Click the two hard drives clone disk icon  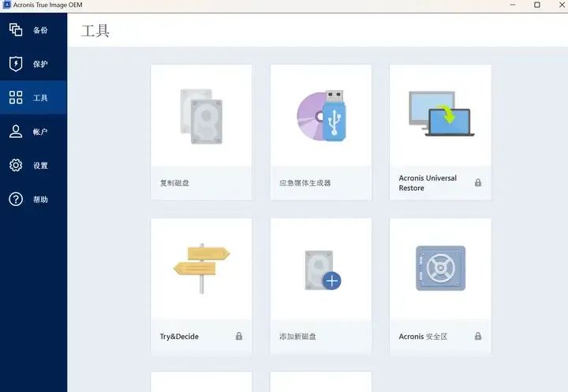[x=201, y=116]
